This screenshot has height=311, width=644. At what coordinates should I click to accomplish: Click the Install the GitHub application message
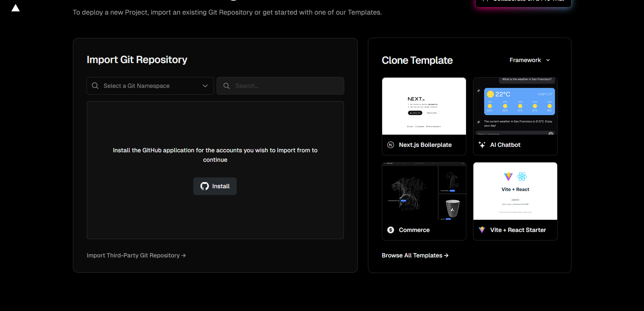click(215, 155)
